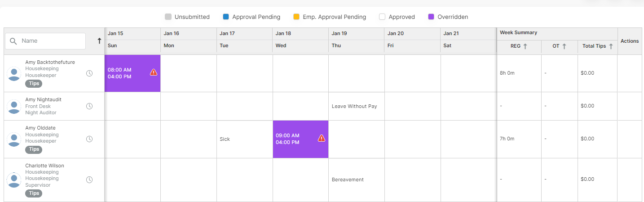Click Amy Nightaudit's avatar icon
This screenshot has width=644, height=202.
(14, 106)
